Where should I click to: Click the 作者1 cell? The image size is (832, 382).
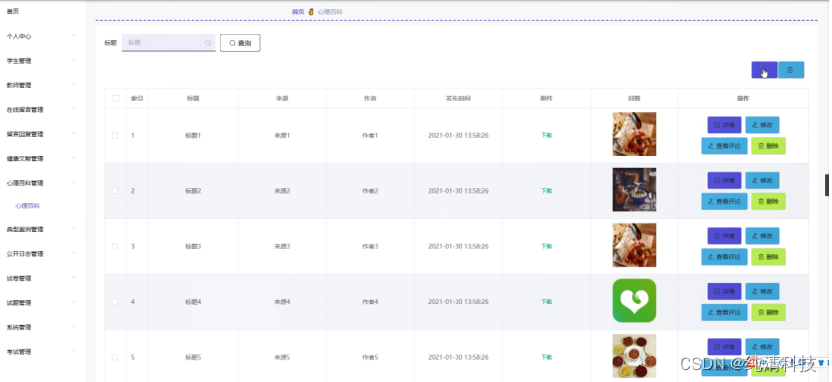370,135
